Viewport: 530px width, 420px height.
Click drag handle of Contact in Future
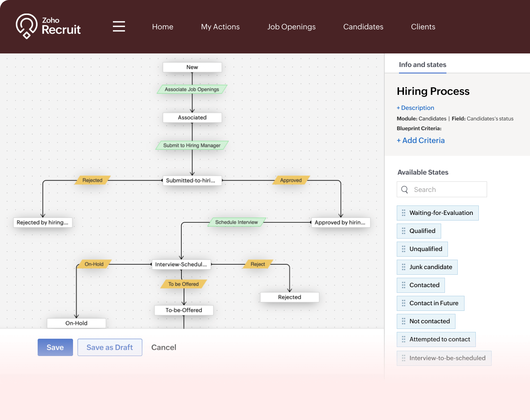pyautogui.click(x=404, y=303)
